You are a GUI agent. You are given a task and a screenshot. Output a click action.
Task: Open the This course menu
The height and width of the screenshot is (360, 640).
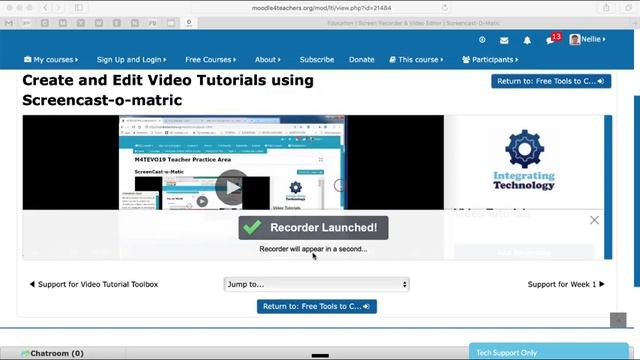point(416,60)
